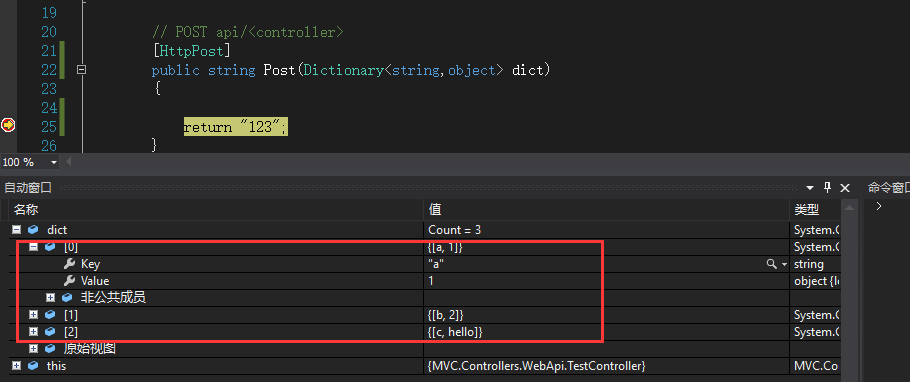Click the {[b, 2]} value cell
Image resolution: width=910 pixels, height=382 pixels.
[x=606, y=315]
